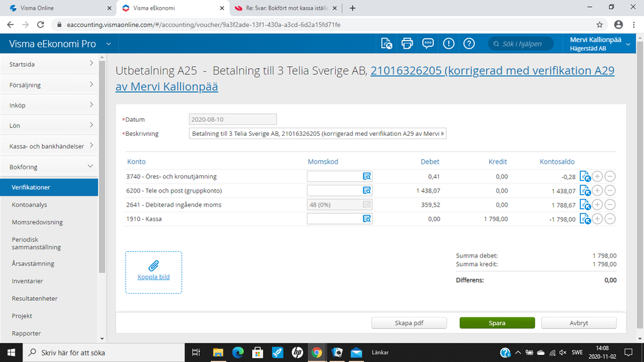
Task: Remove the 1910 Kassa row with minus icon
Action: [x=610, y=219]
